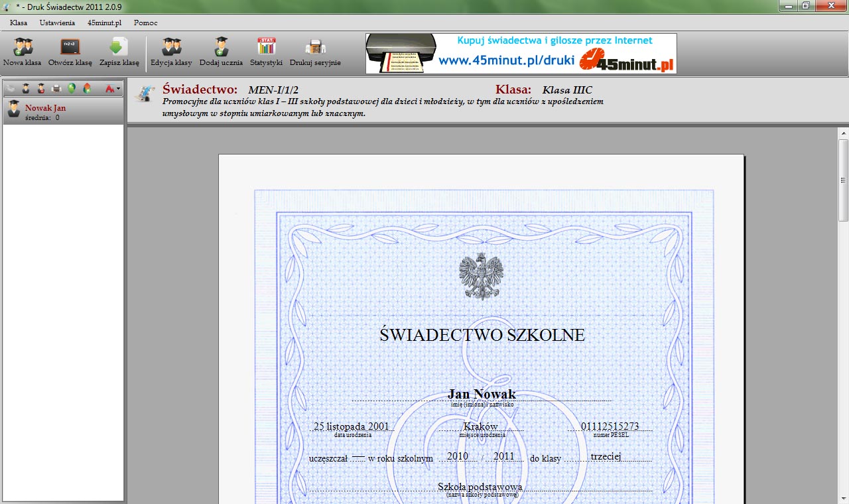849x504 pixels.
Task: Click the certificate icon beside Świadectwo header
Action: pyautogui.click(x=144, y=94)
